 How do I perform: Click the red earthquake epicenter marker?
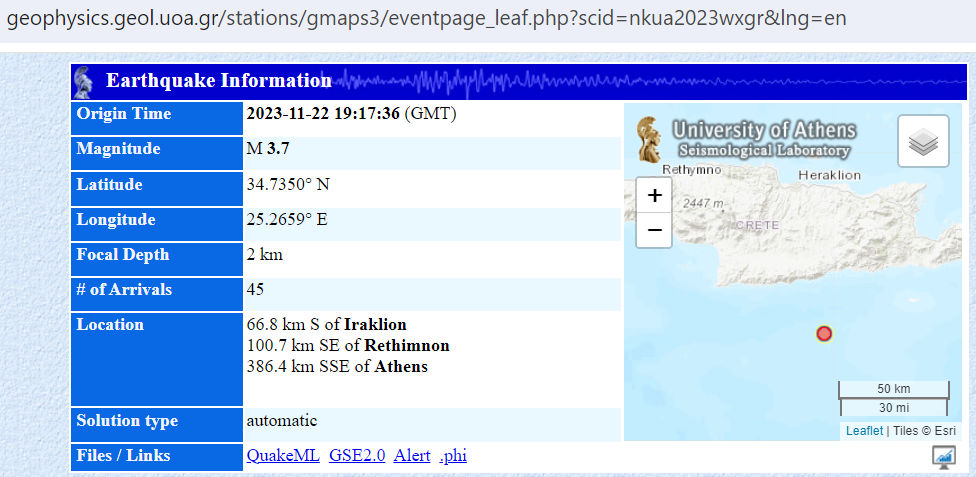(824, 333)
